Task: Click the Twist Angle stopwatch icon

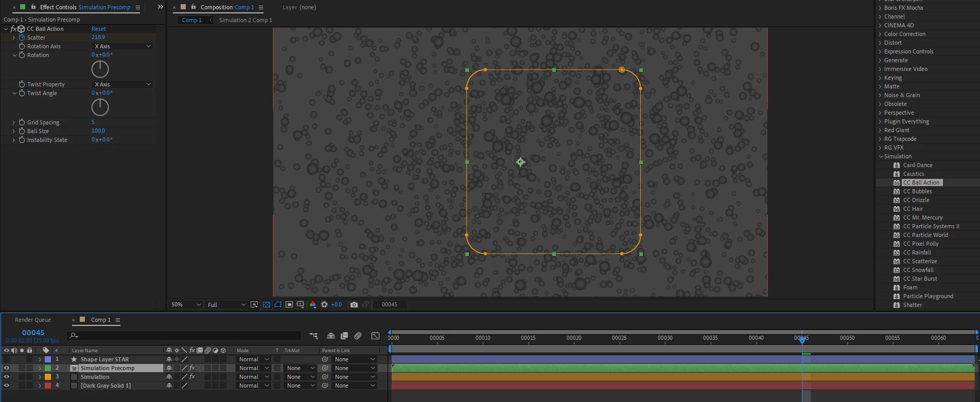Action: coord(22,93)
